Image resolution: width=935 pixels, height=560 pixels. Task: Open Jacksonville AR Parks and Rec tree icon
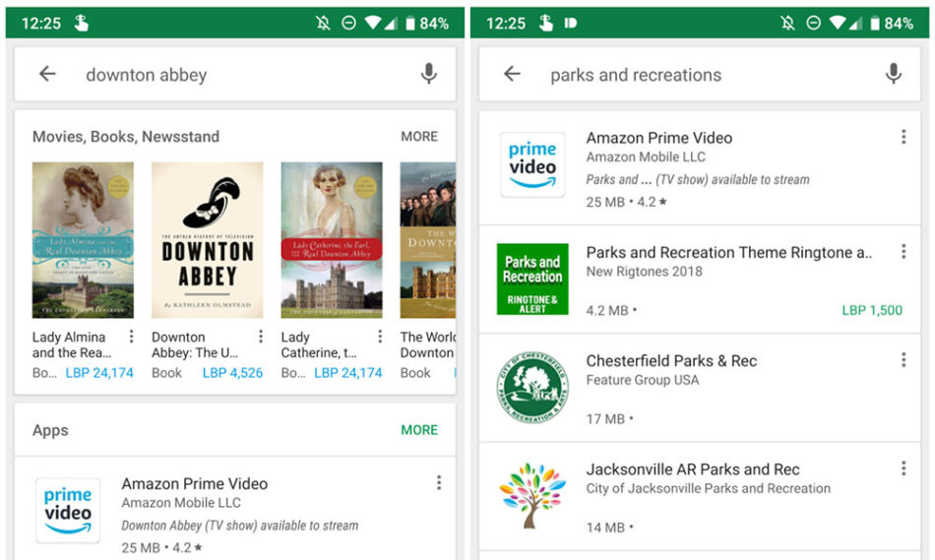532,496
